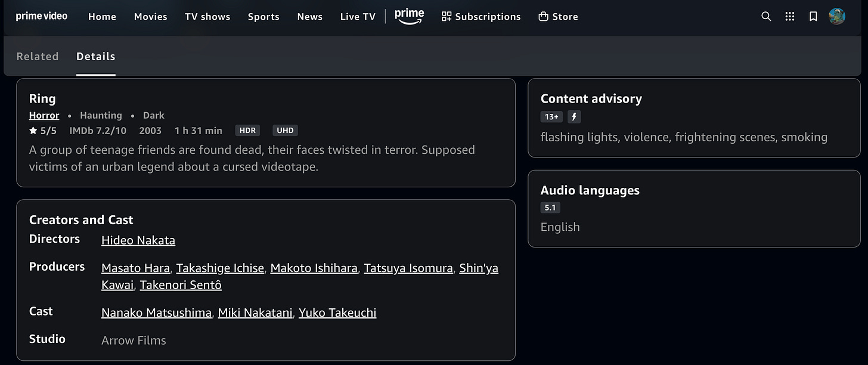Click the flashing lights advisory icon
The height and width of the screenshot is (365, 868).
pos(573,117)
